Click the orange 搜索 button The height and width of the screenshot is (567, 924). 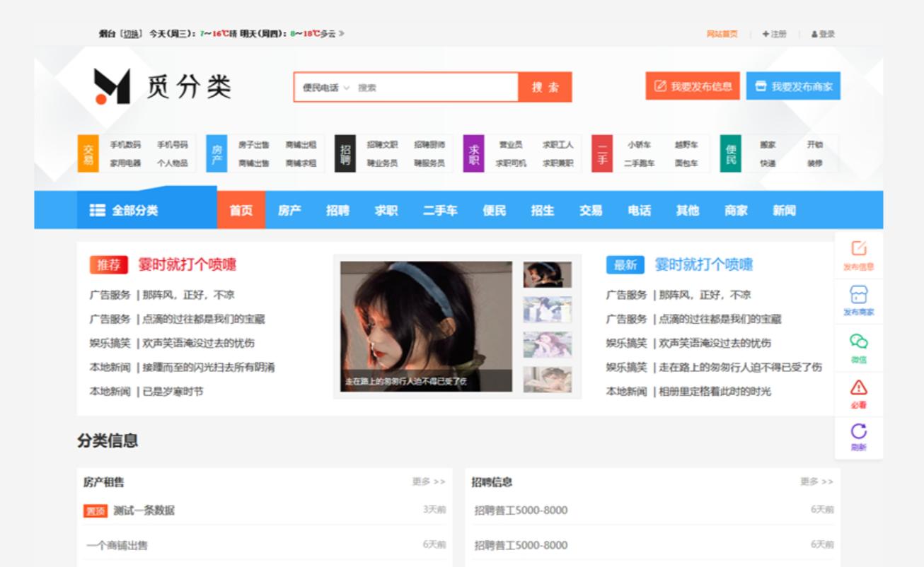545,87
